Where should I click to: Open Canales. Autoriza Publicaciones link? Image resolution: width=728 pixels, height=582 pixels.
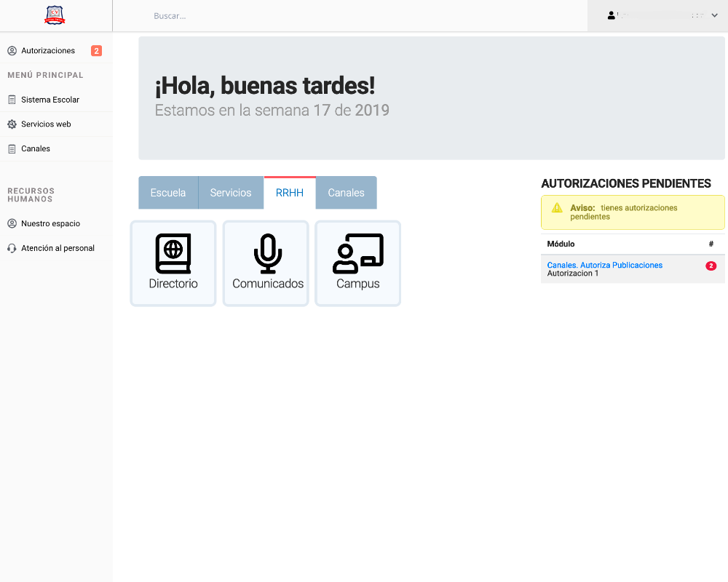coord(604,265)
